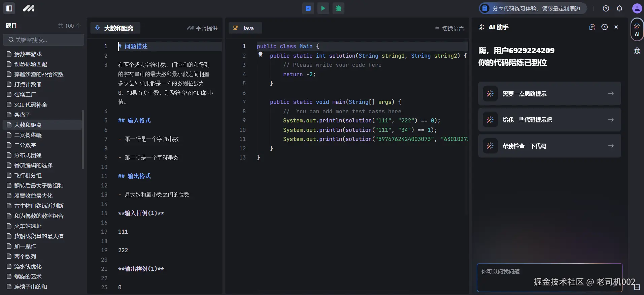Screen dimensions: 644x295
Task: Start a new AI chat session
Action: 592,27
